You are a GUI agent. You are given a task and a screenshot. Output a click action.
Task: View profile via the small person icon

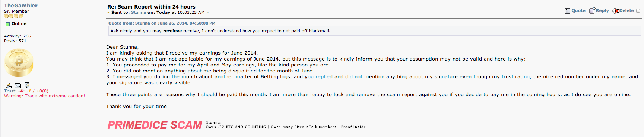pos(9,85)
